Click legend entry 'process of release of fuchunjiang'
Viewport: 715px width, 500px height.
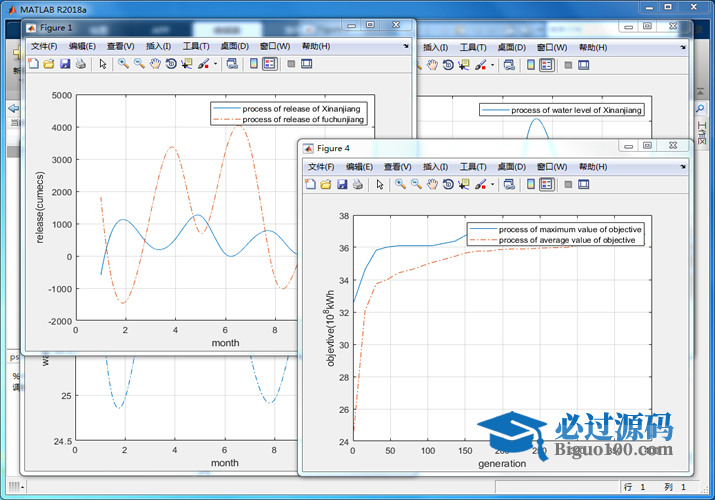(x=303, y=119)
